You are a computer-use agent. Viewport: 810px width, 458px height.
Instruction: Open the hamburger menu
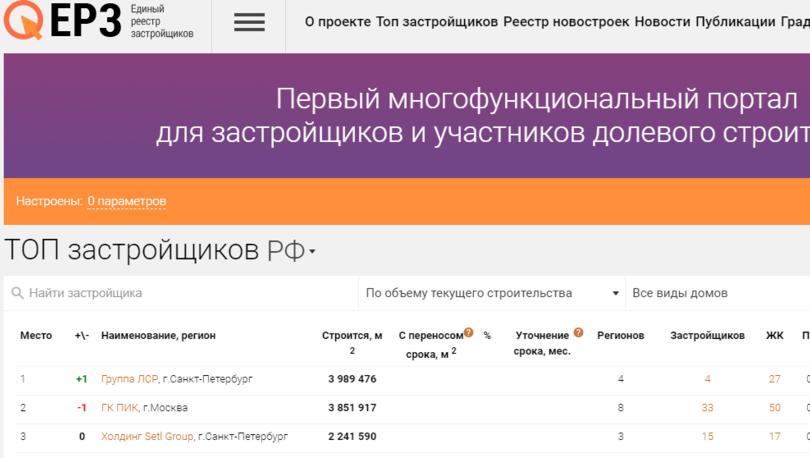pyautogui.click(x=249, y=22)
